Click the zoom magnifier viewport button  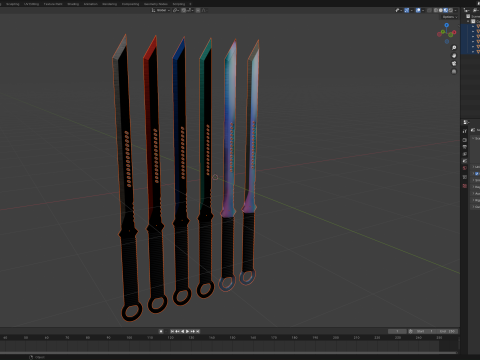click(454, 48)
